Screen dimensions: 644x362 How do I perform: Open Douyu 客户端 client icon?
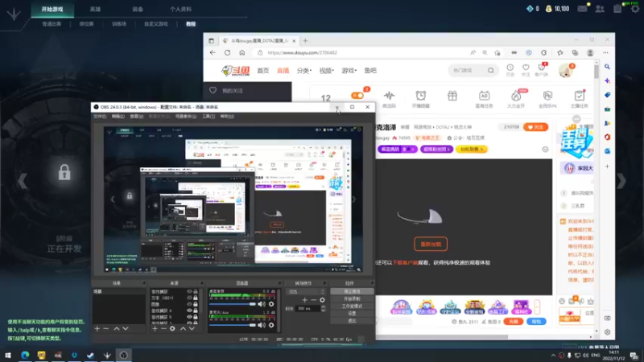(x=541, y=70)
